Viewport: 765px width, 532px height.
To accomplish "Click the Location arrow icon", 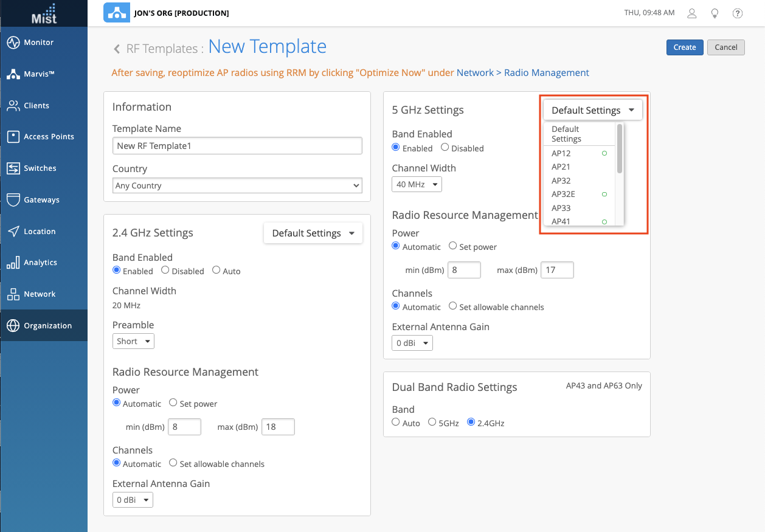I will (13, 232).
